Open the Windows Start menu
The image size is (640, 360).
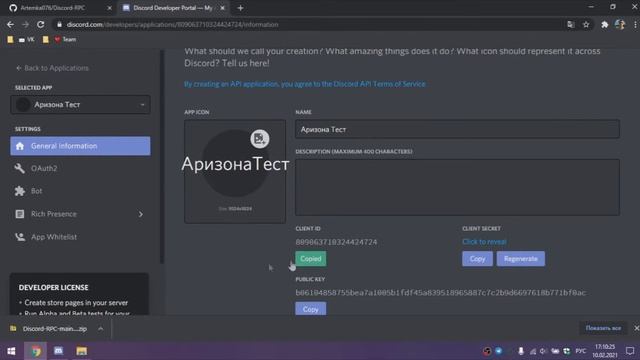click(x=11, y=351)
